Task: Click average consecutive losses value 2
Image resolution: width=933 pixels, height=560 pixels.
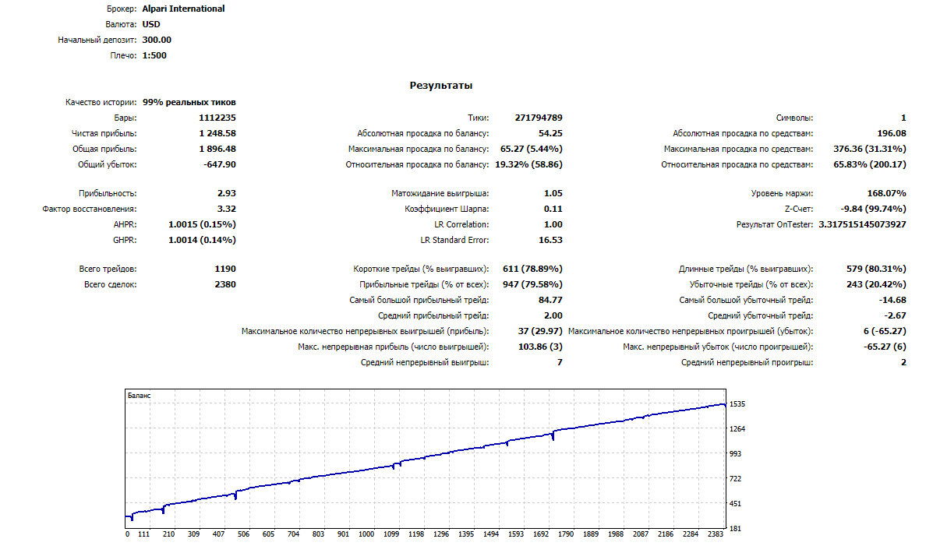Action: point(903,361)
